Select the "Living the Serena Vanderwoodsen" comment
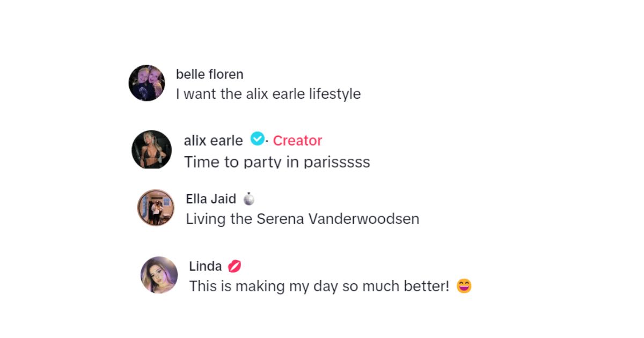 [302, 219]
